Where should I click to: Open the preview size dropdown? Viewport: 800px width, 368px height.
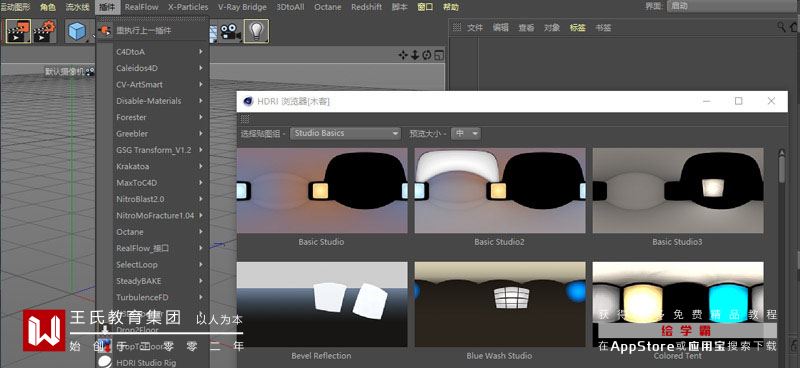click(467, 134)
